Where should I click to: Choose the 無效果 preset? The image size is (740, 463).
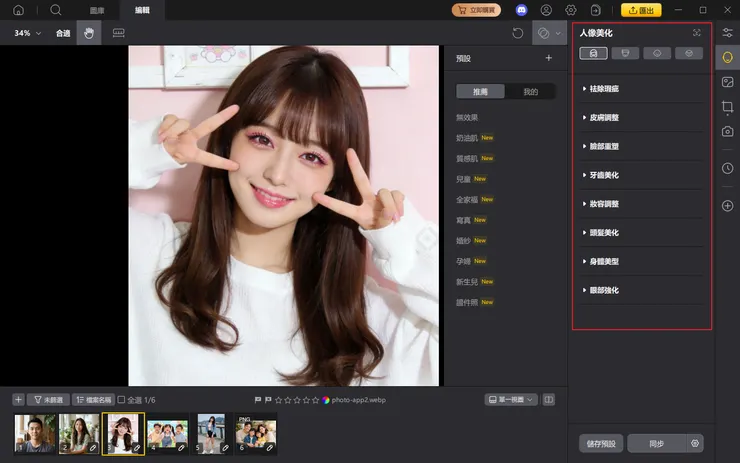[467, 118]
